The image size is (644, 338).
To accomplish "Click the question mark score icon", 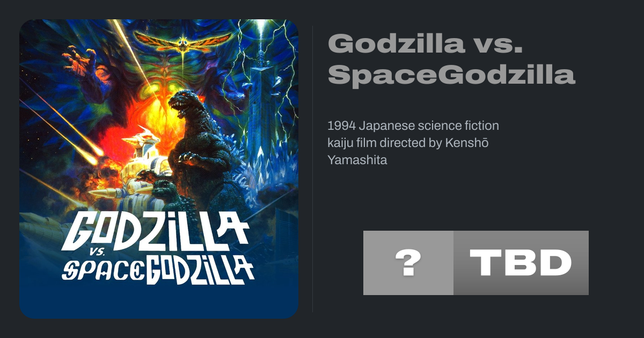I will coord(408,263).
